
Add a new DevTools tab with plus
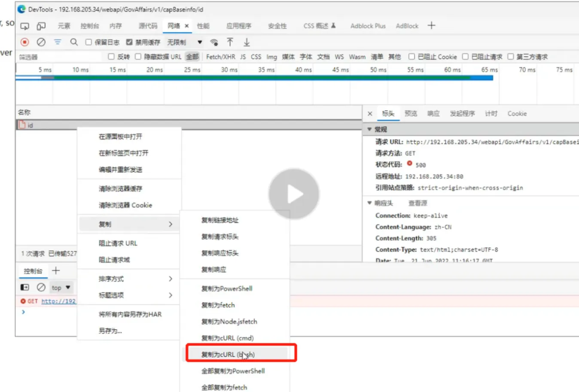coord(431,26)
